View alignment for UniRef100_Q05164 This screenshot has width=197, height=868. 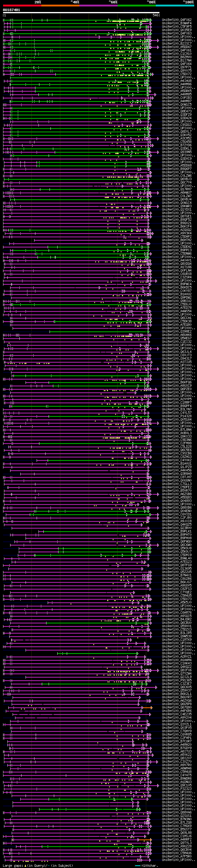[x=177, y=419]
